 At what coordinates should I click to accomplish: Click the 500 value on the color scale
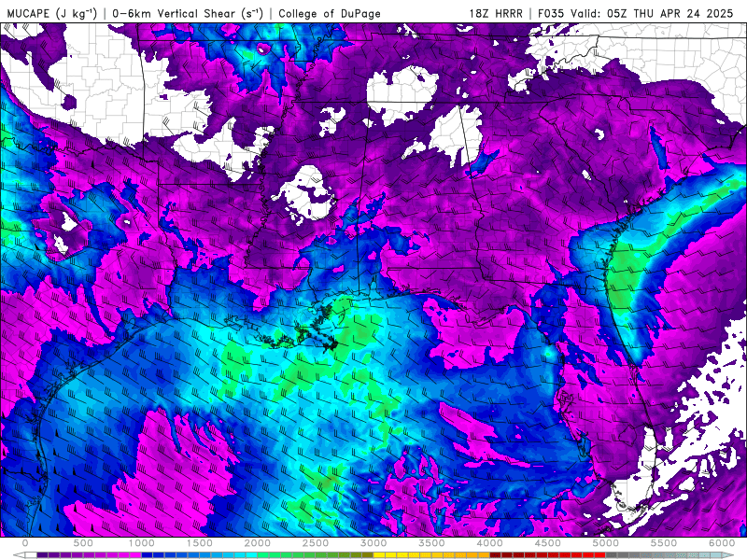pyautogui.click(x=83, y=543)
